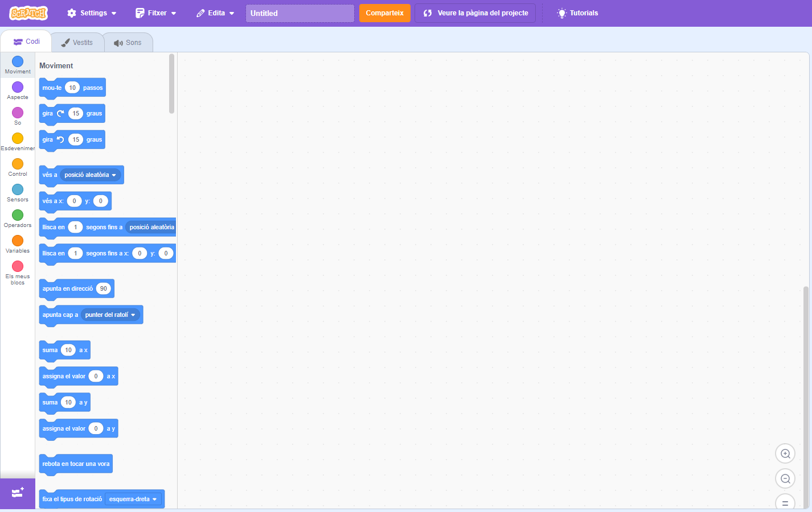Click the Scratch logo
This screenshot has height=512, width=812.
tap(28, 13)
